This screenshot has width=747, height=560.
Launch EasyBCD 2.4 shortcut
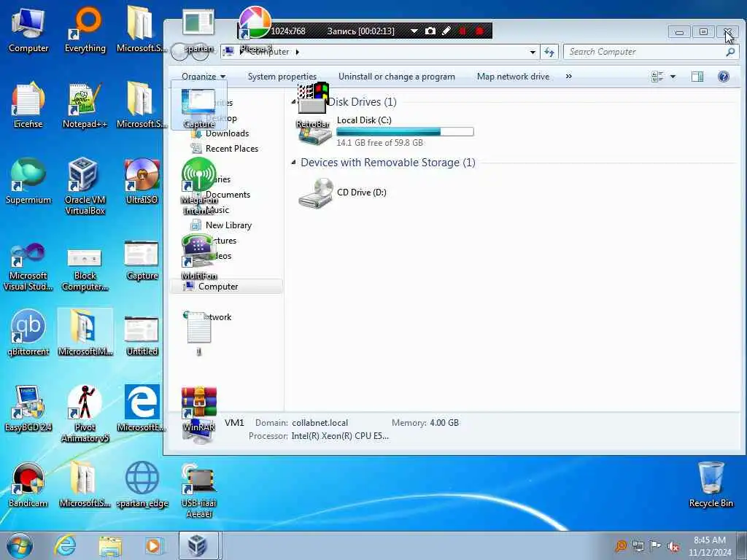click(x=28, y=408)
